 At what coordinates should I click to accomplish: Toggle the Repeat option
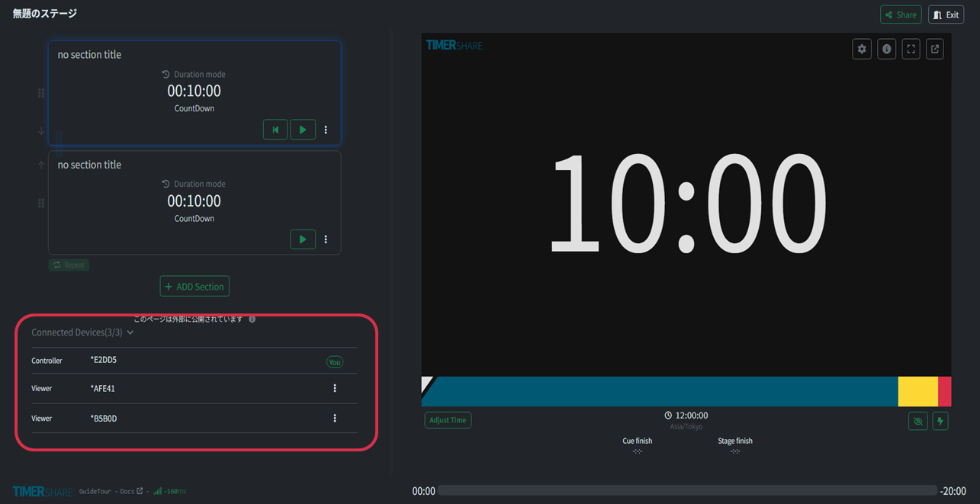(69, 265)
